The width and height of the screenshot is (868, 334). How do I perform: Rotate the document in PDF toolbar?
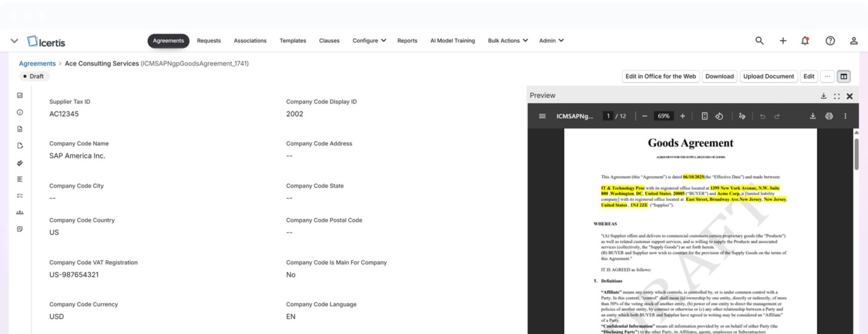coord(719,116)
